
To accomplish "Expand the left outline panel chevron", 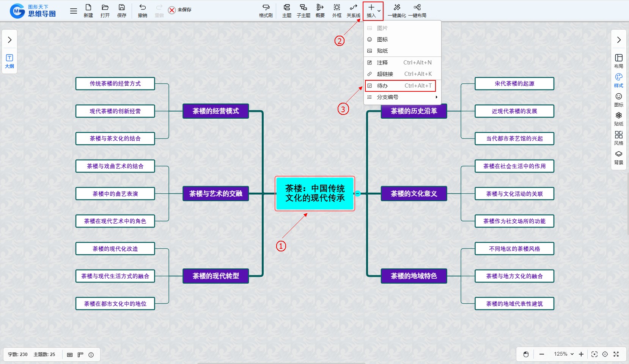I will pos(10,40).
